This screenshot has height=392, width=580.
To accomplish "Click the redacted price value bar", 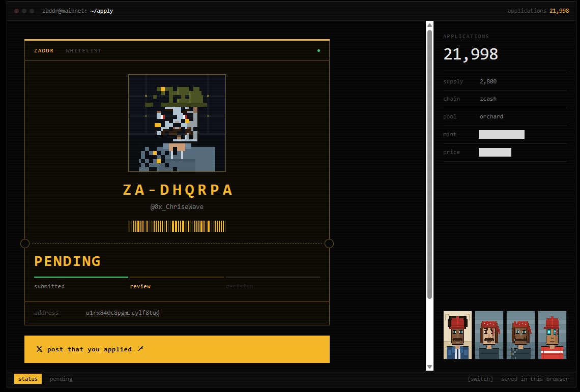I will coord(495,152).
